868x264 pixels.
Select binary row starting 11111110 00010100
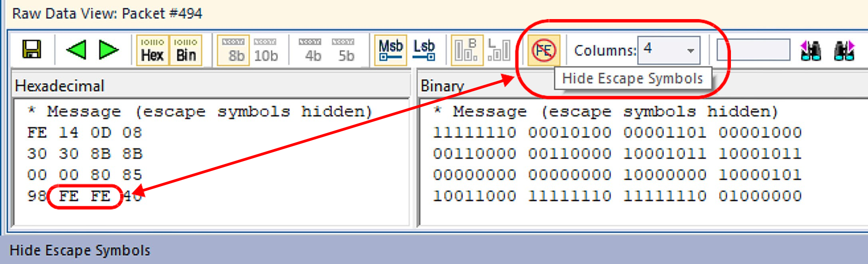[617, 133]
